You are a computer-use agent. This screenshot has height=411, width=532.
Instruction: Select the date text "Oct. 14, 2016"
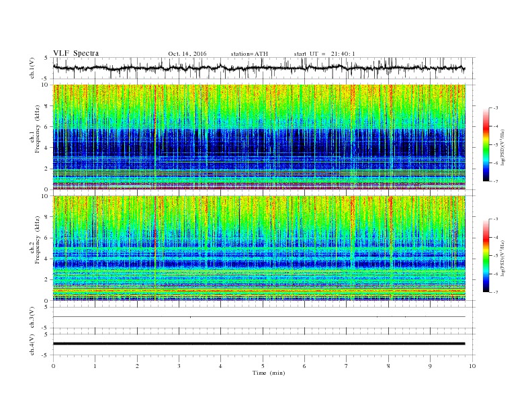click(187, 54)
